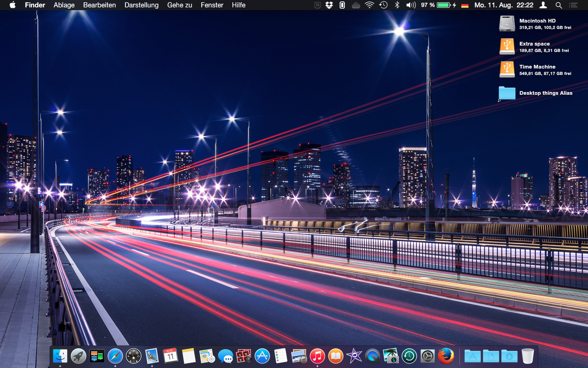Open Firefox in the Dock
Viewport: 588px width, 368px height.
[x=446, y=356]
